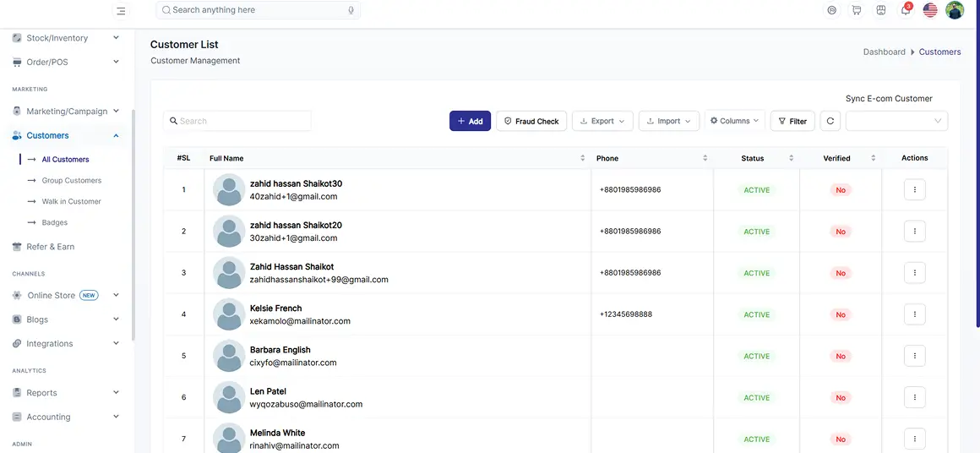Image resolution: width=980 pixels, height=453 pixels.
Task: Expand the Order/POS menu chevron
Action: [116, 62]
